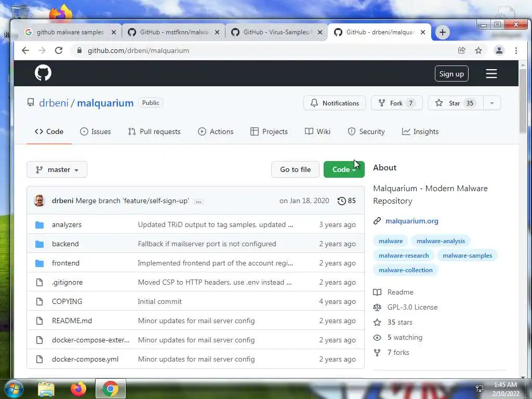532x399 pixels.
Task: Launch Windows Explorer from the taskbar
Action: (46, 389)
